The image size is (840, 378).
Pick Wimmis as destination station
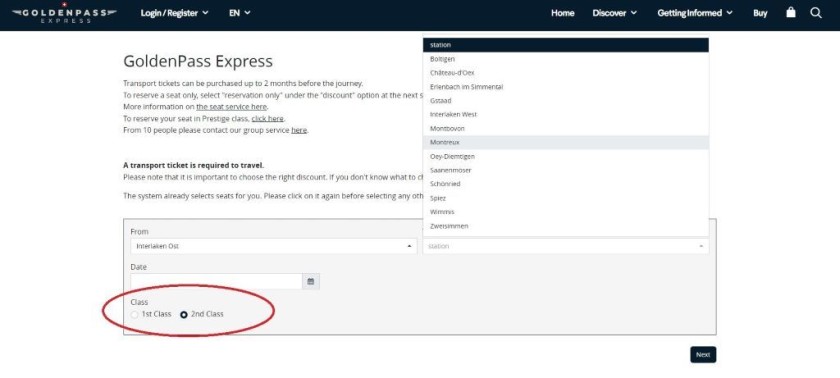566,212
